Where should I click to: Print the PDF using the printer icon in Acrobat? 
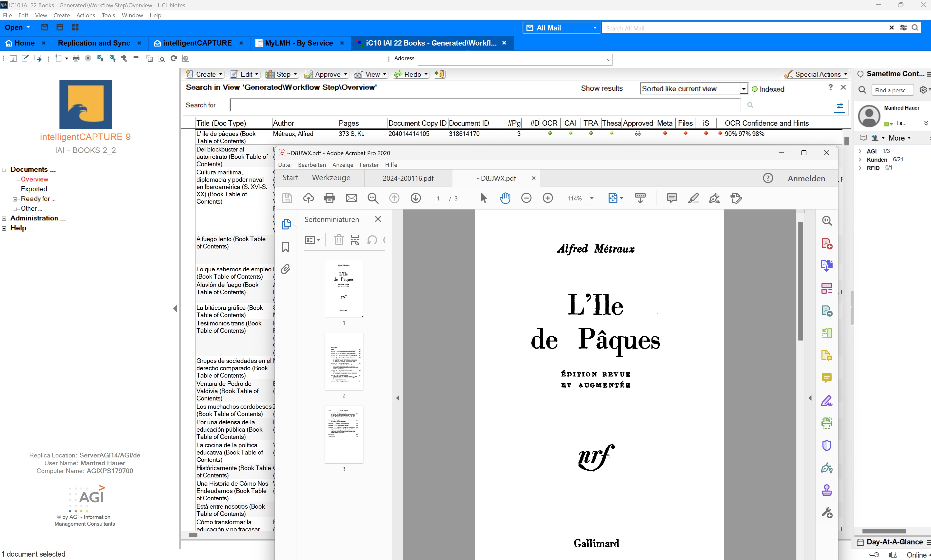click(330, 198)
